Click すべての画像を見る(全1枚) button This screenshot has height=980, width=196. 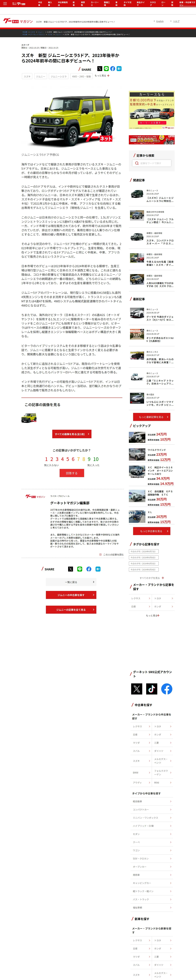pyautogui.click(x=72, y=434)
